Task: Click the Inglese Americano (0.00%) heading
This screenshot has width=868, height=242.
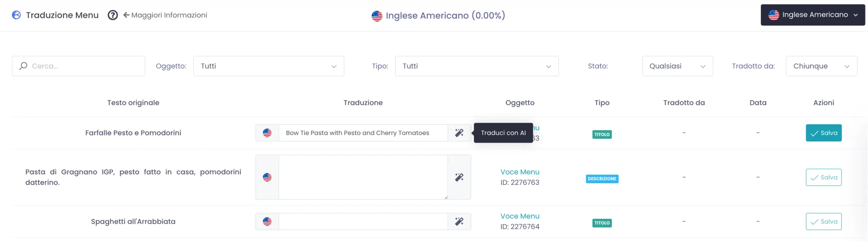Action: 445,16
